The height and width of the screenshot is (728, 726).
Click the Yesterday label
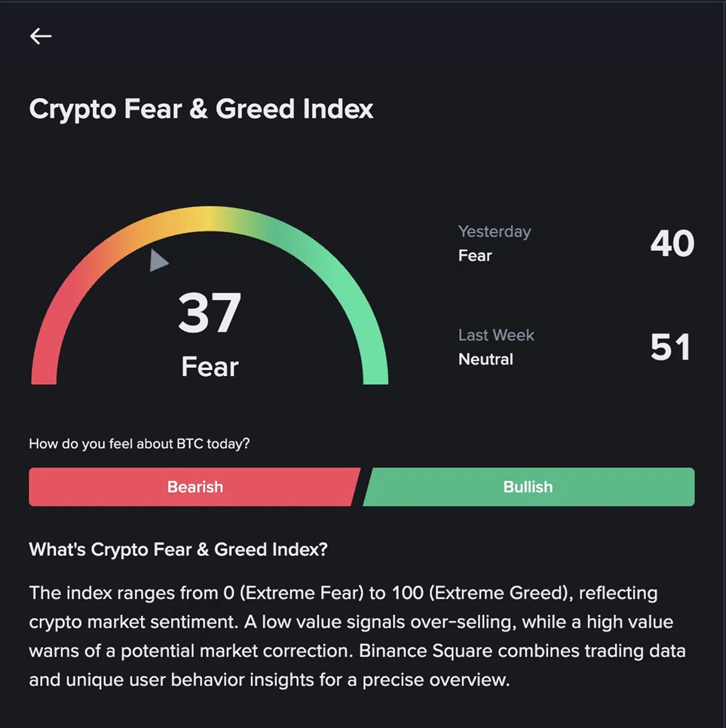pos(495,231)
